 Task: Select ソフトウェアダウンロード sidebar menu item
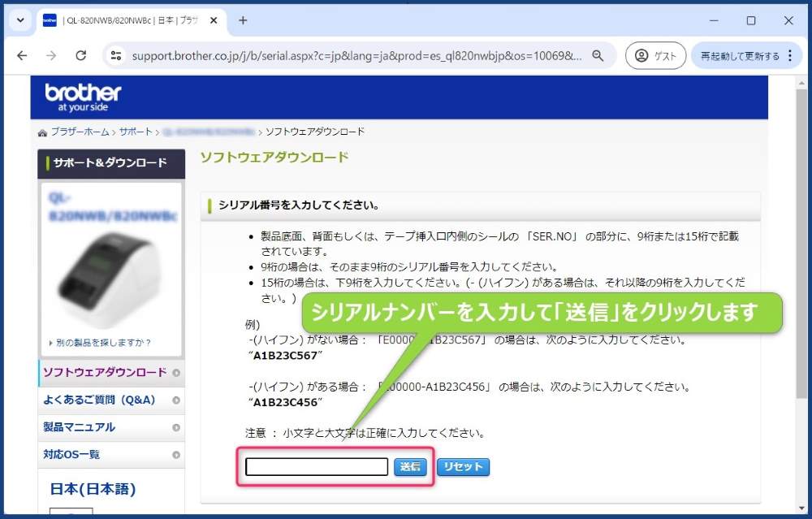105,373
